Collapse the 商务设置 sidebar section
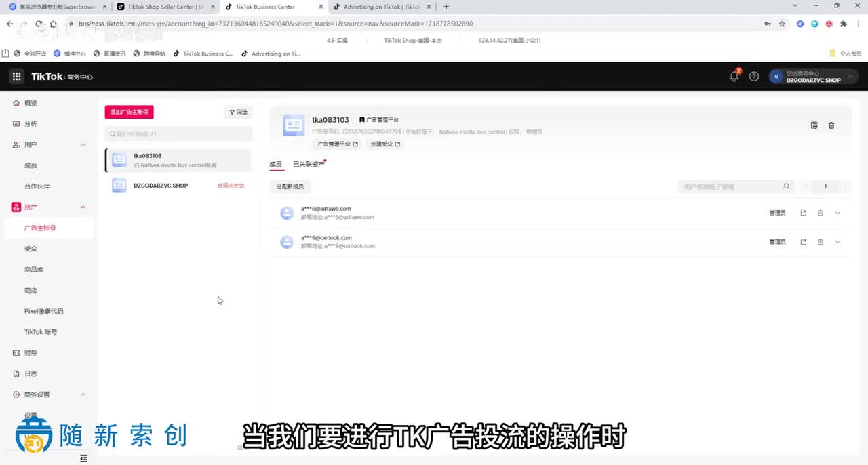This screenshot has width=868, height=465. click(x=83, y=395)
